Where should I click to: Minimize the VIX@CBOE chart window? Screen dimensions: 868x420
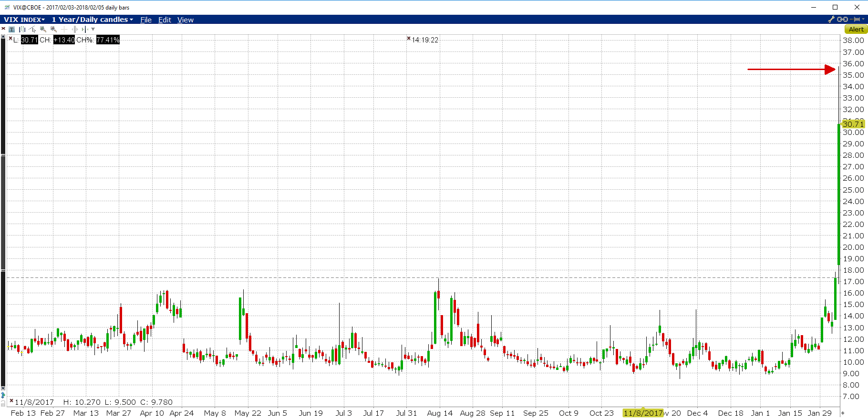[x=814, y=7]
